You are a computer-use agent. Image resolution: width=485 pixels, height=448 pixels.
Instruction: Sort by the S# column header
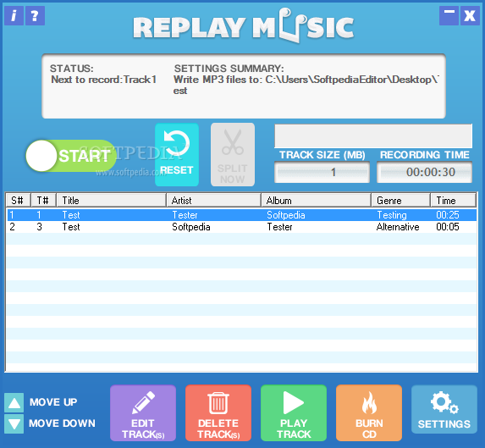tap(18, 200)
